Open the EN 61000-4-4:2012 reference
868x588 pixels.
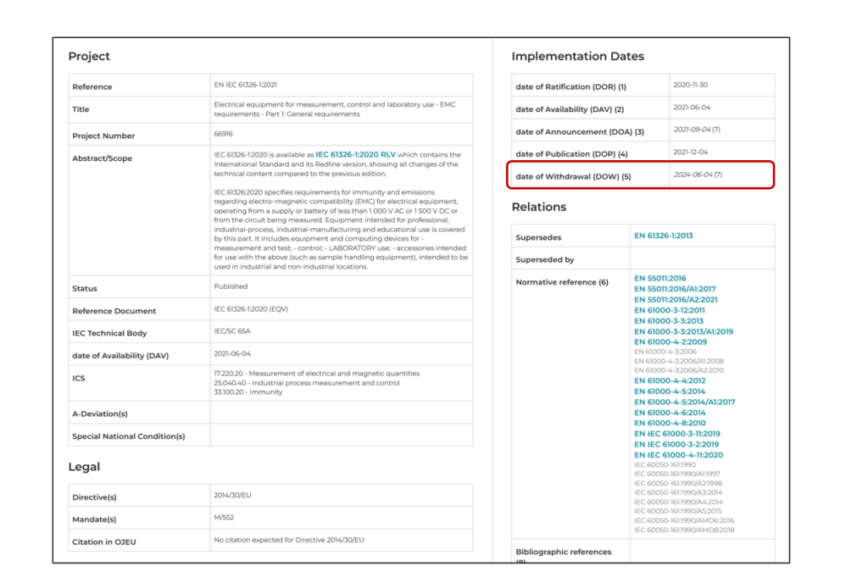pos(669,381)
